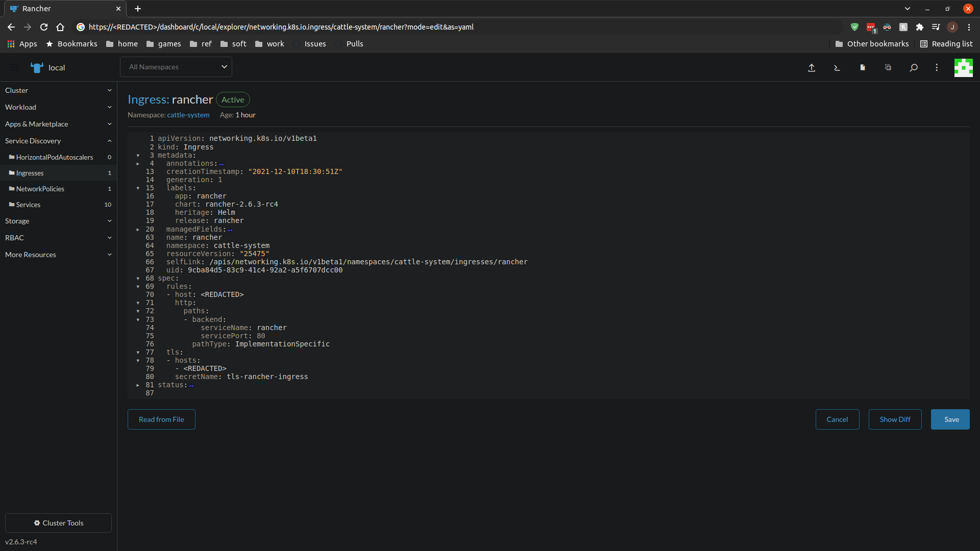
Task: Open the slide-in navigation hamburger menu
Action: click(14, 67)
